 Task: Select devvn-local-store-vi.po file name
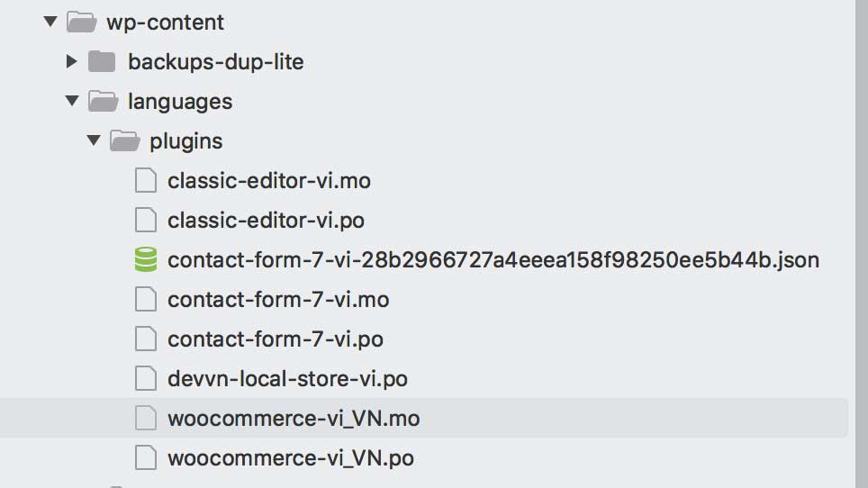pyautogui.click(x=287, y=379)
